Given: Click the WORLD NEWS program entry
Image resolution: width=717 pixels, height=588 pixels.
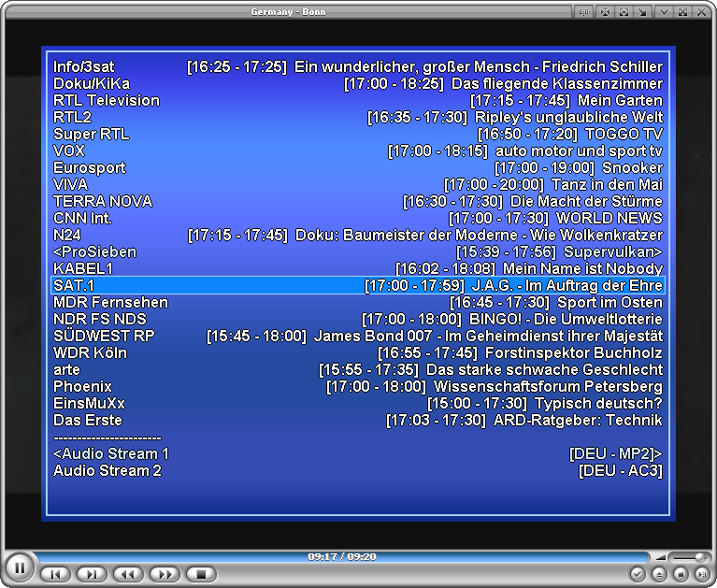Looking at the screenshot, I should click(x=609, y=218).
